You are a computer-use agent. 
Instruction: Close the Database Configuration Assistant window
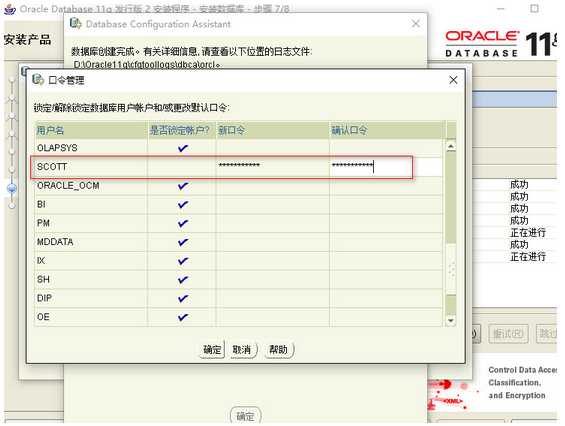tap(415, 24)
